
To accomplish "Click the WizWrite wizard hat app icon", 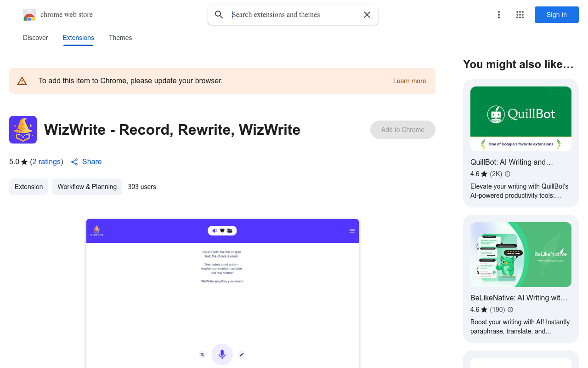I will 23,130.
